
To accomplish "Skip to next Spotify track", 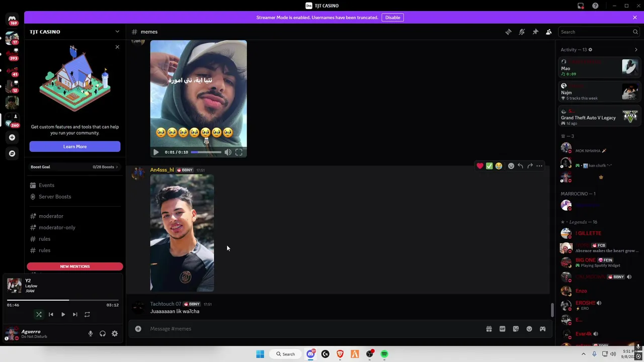I will coord(75,315).
